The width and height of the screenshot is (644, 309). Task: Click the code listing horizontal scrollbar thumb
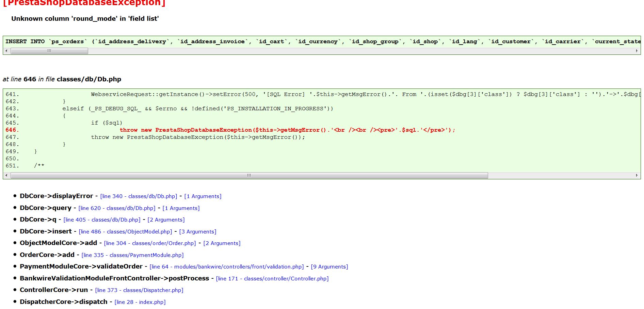[249, 176]
